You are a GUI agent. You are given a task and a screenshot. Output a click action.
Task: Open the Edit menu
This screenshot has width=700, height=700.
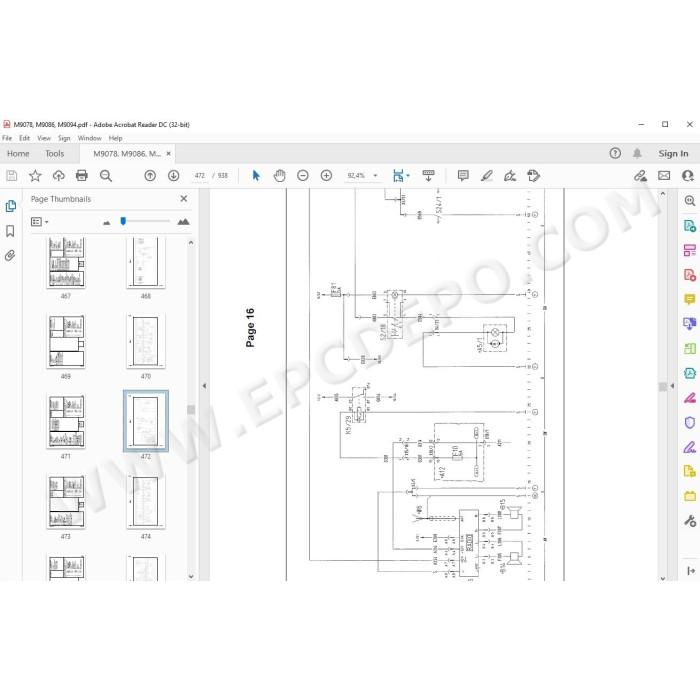(24, 138)
